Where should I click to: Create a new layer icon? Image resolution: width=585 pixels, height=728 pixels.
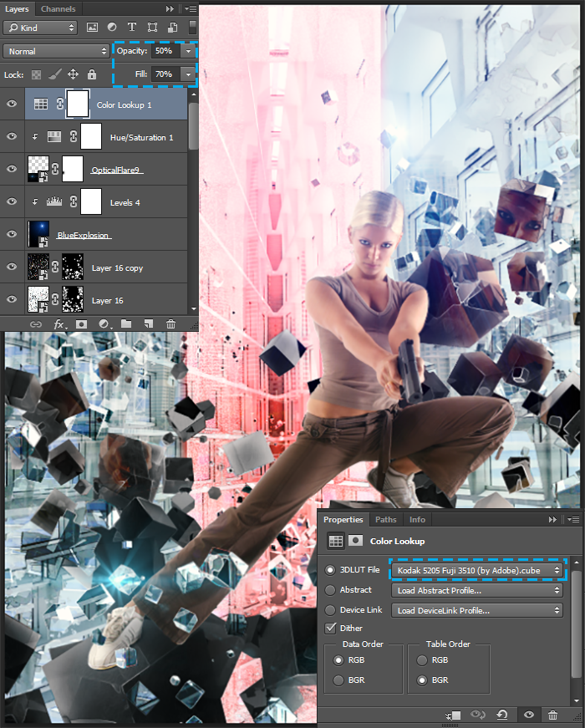(148, 324)
